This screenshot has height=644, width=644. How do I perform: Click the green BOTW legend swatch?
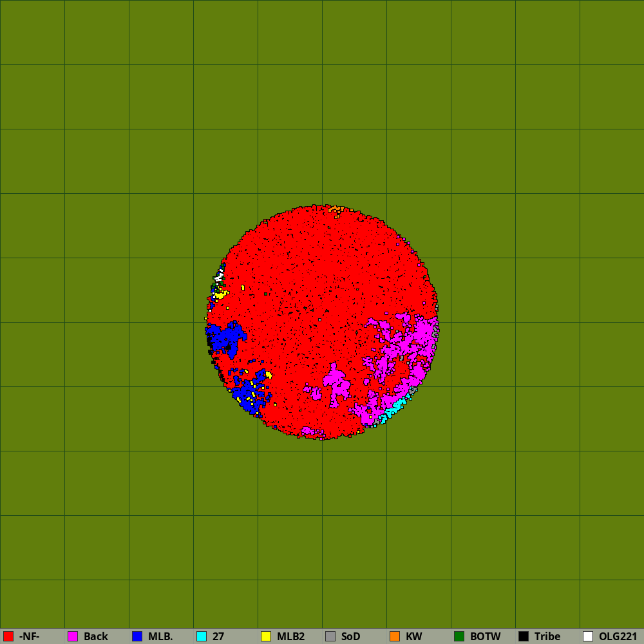click(x=459, y=636)
